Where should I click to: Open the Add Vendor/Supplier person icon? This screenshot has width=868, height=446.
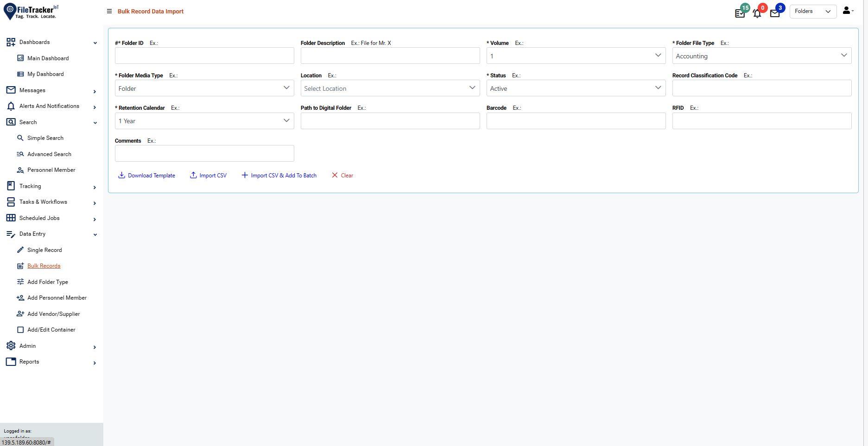click(20, 314)
